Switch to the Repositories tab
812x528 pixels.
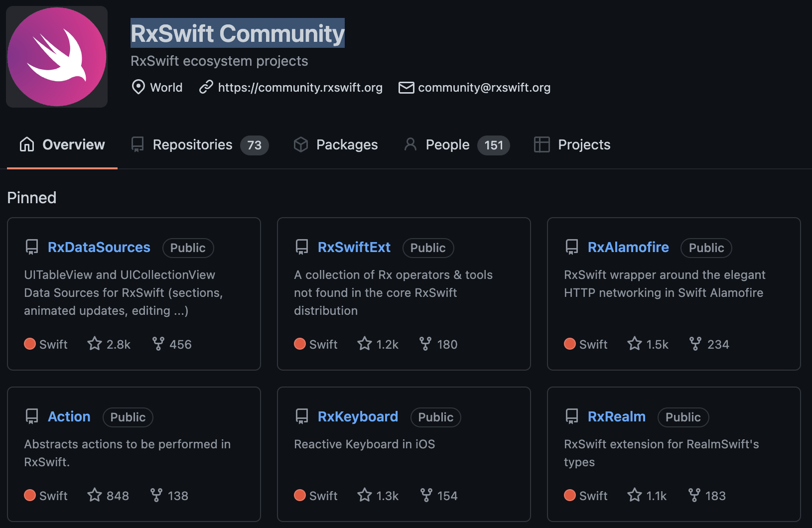point(199,144)
